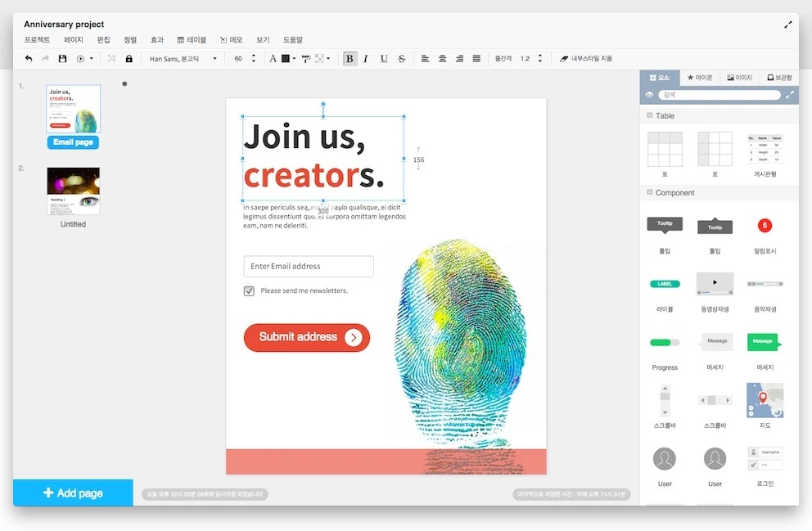Open the 도움말 menu
The height and width of the screenshot is (531, 812).
pyautogui.click(x=292, y=40)
